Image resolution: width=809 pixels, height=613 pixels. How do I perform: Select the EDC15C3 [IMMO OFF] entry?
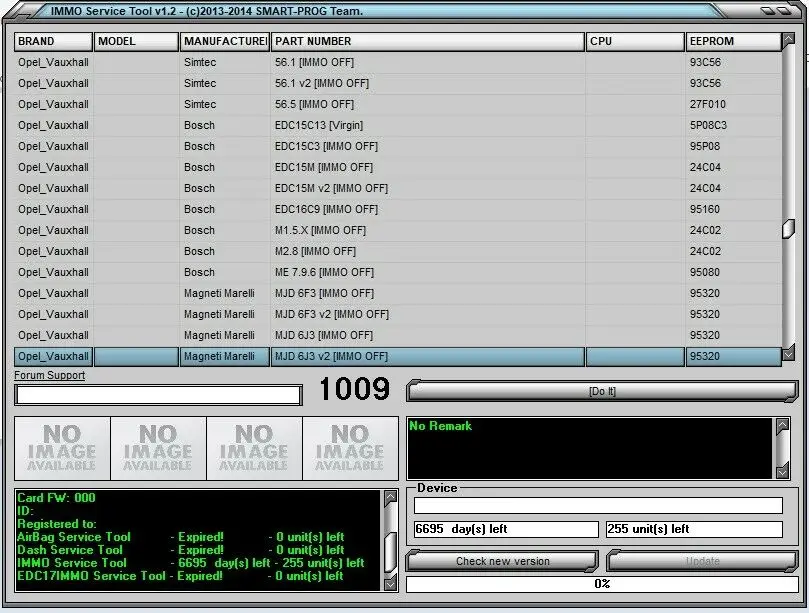click(398, 147)
